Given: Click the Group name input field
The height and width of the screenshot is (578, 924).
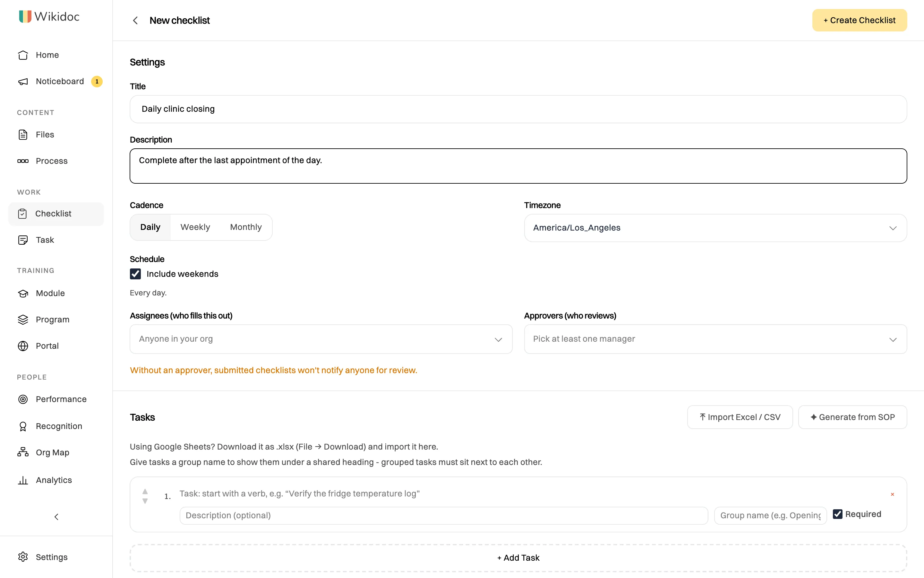Looking at the screenshot, I should pyautogui.click(x=770, y=515).
